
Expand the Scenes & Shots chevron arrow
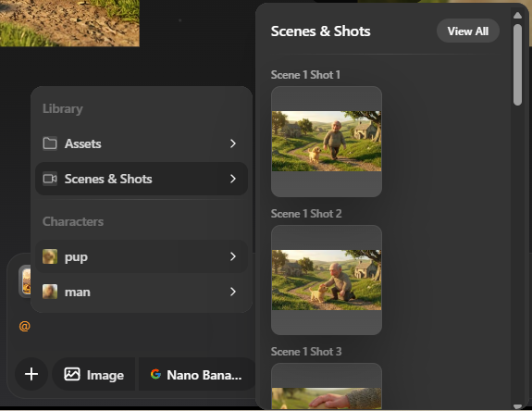tap(233, 179)
